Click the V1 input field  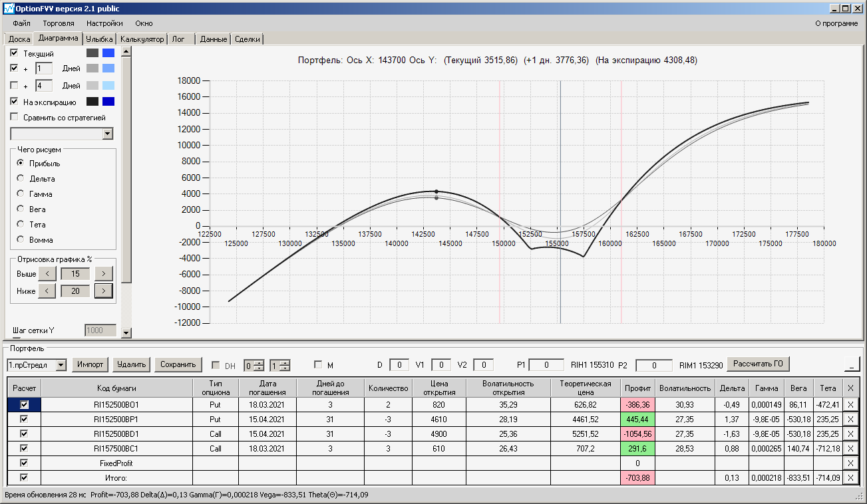pyautogui.click(x=441, y=364)
